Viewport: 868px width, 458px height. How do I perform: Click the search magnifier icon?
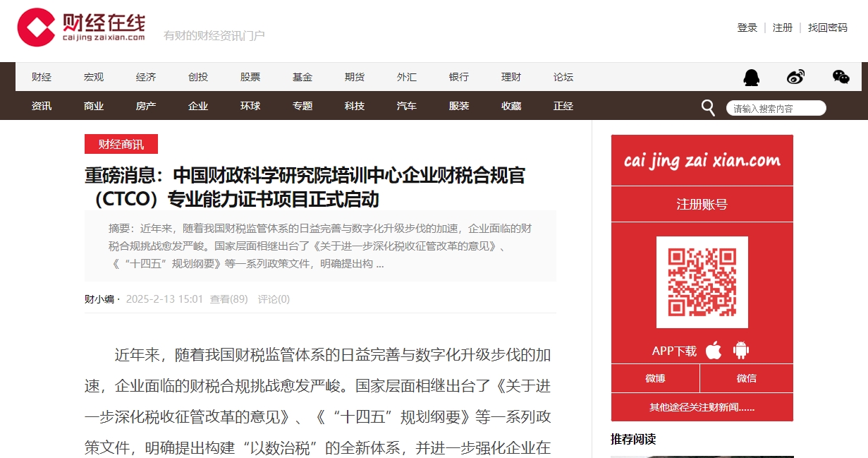click(707, 107)
